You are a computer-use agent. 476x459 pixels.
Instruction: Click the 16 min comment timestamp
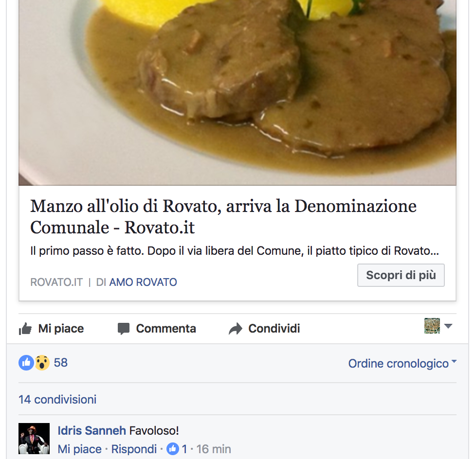(214, 449)
